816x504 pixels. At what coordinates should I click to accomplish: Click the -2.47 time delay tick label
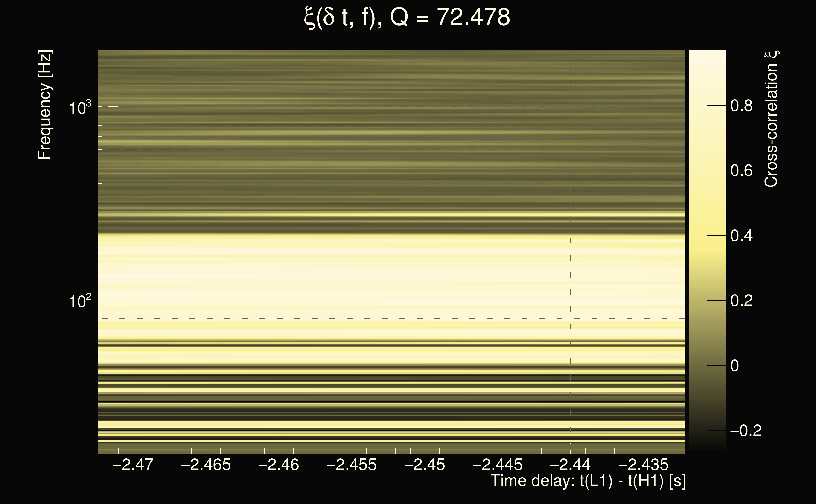(x=133, y=465)
